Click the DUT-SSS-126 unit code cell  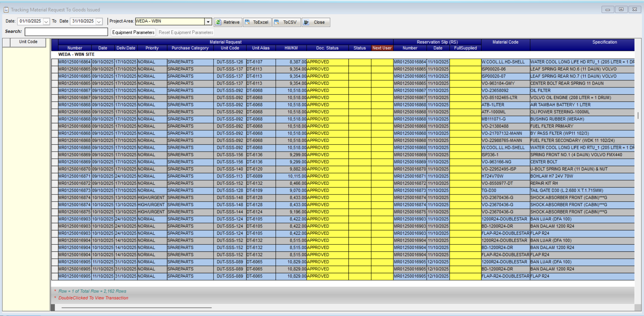pyautogui.click(x=230, y=62)
